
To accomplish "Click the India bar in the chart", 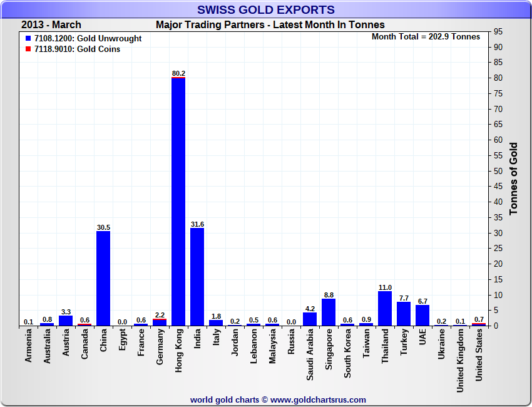I will click(197, 277).
